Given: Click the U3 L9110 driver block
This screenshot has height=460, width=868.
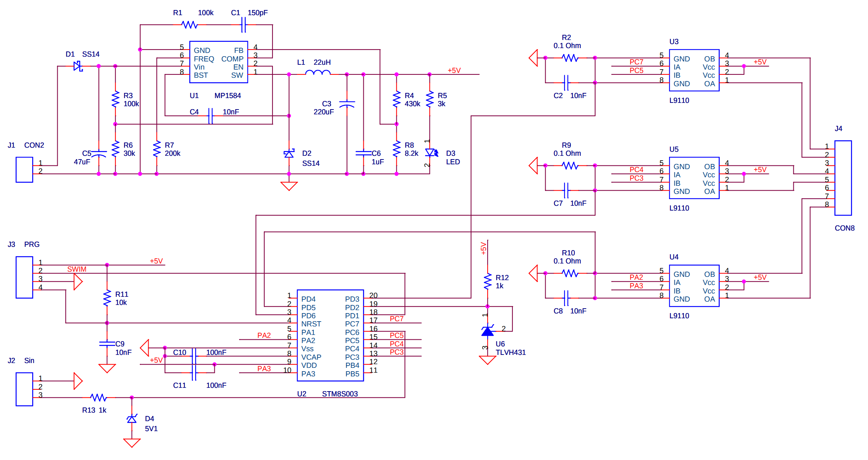Looking at the screenshot, I should pyautogui.click(x=694, y=70).
